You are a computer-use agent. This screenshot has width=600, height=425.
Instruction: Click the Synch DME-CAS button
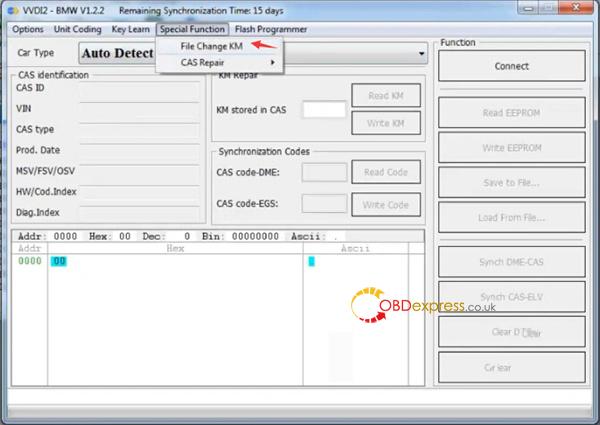point(512,262)
